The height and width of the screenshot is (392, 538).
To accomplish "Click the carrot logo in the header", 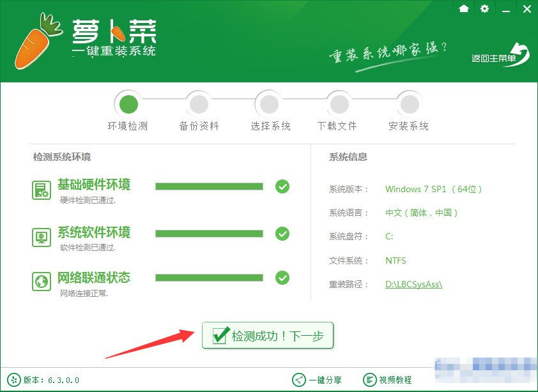I will (38, 40).
